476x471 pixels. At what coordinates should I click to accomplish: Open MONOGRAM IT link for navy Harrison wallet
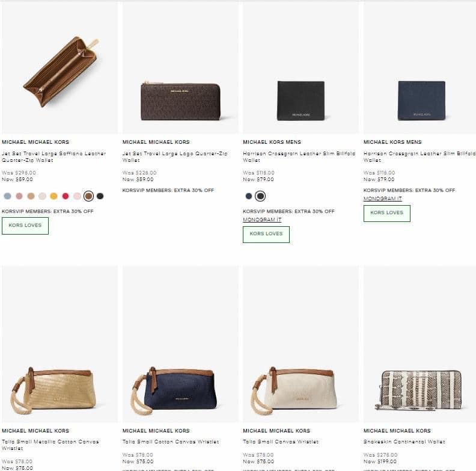[382, 199]
